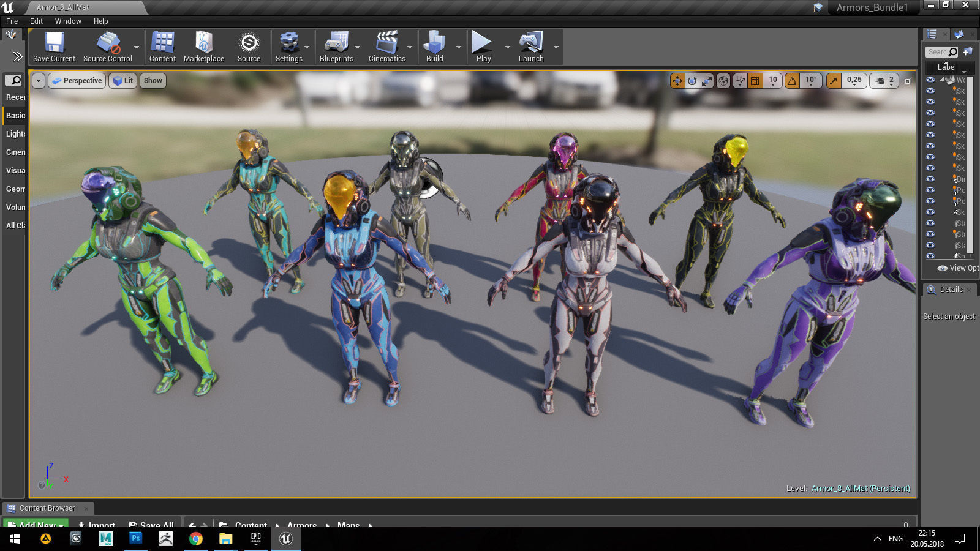Open Source Control from the toolbar
The width and height of the screenshot is (980, 551).
click(x=107, y=47)
